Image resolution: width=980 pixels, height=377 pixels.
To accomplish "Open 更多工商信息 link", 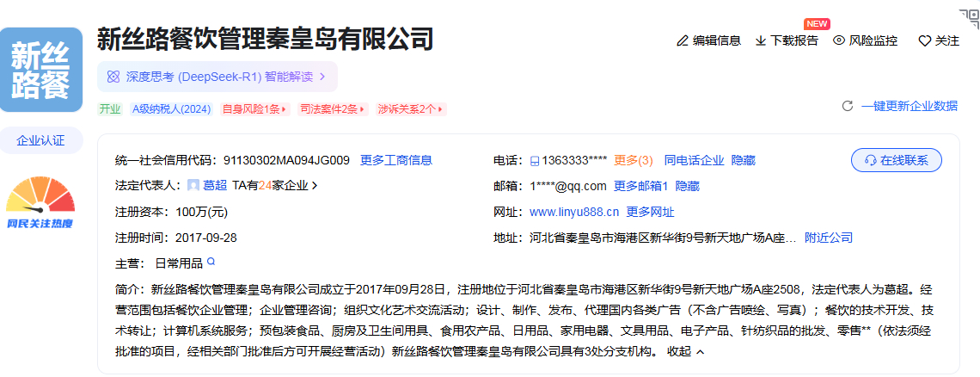I will point(396,160).
